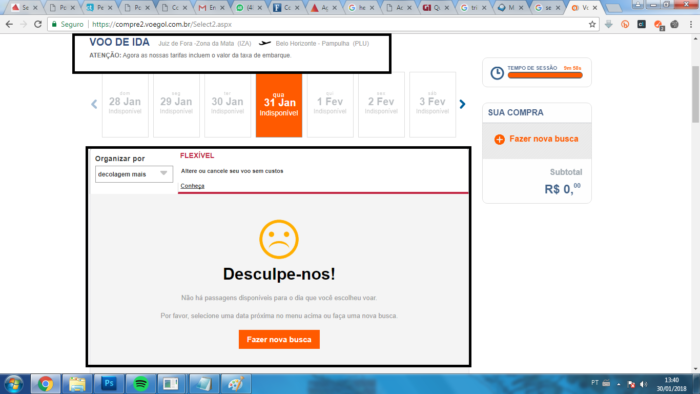Viewport: 700px width, 394px height.
Task: Select the 3 Fev date tab
Action: coord(433,104)
